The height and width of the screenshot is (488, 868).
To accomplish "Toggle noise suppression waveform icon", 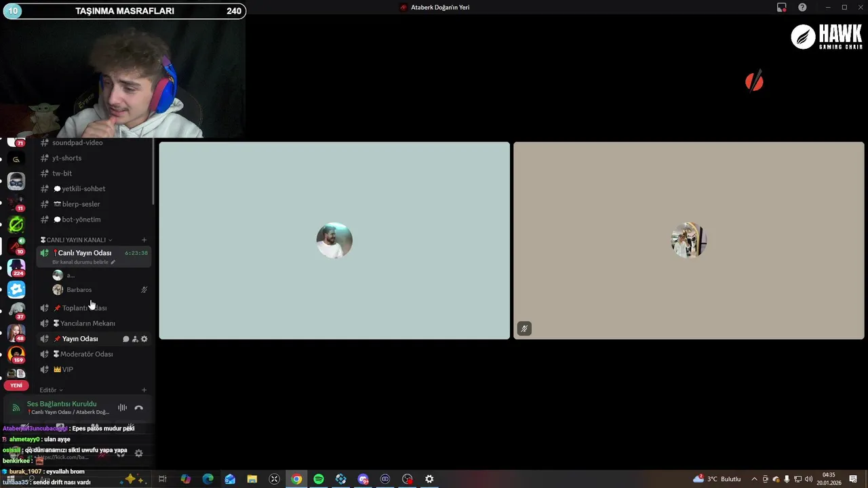I will tap(122, 408).
